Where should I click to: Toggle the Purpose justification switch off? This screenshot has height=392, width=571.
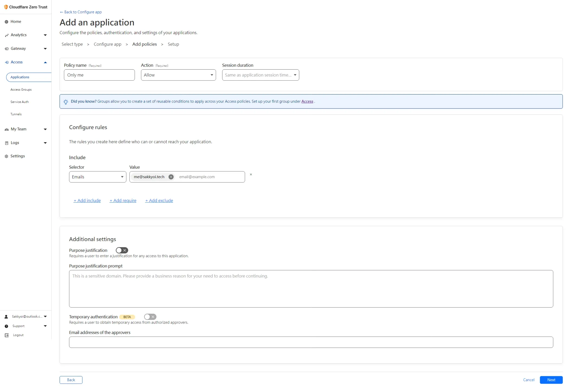pyautogui.click(x=122, y=250)
